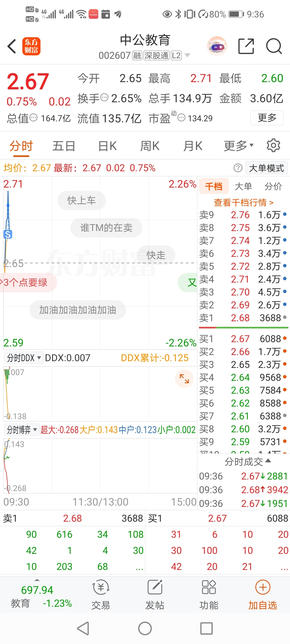
Task: Select the 千档 order book tab
Action: pyautogui.click(x=214, y=186)
